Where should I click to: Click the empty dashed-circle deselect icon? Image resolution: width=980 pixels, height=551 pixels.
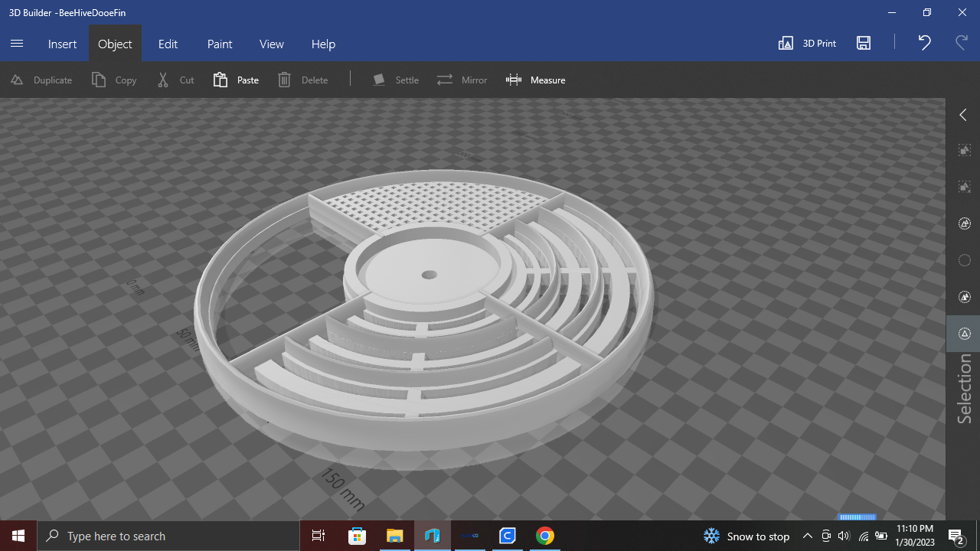click(x=965, y=260)
